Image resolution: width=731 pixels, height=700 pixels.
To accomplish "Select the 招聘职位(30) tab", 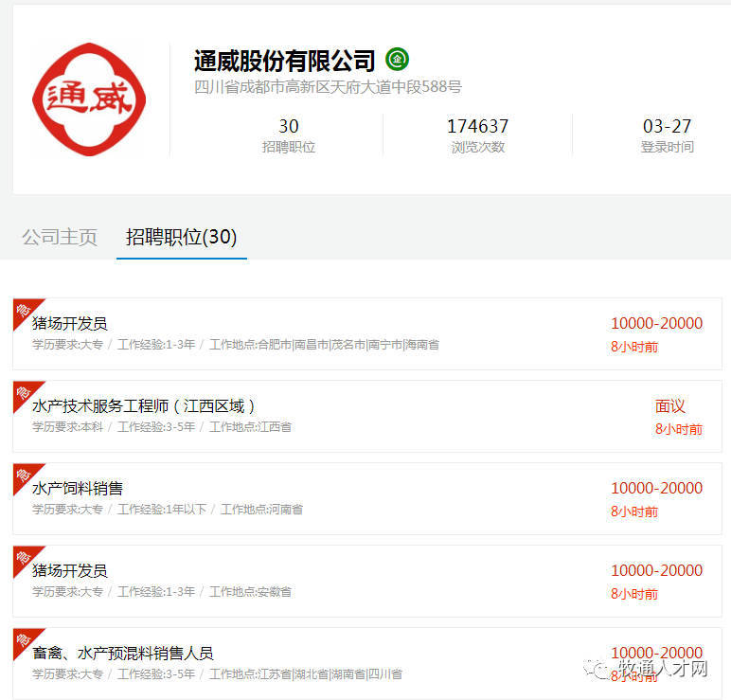I will click(182, 237).
